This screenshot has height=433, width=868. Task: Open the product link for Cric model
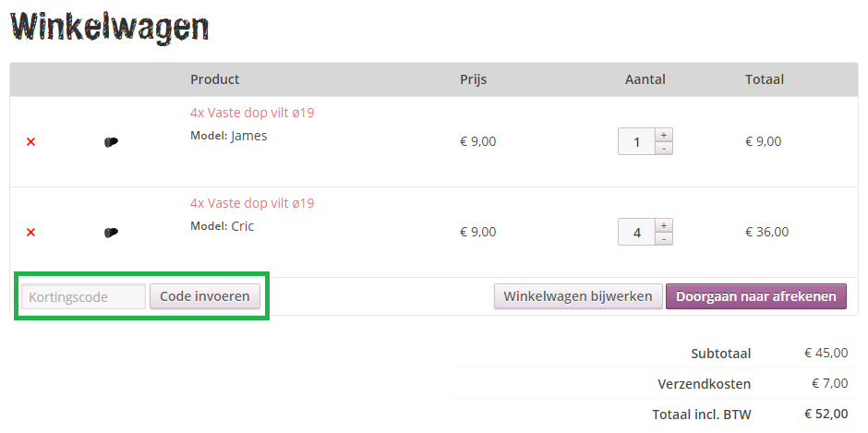(252, 203)
